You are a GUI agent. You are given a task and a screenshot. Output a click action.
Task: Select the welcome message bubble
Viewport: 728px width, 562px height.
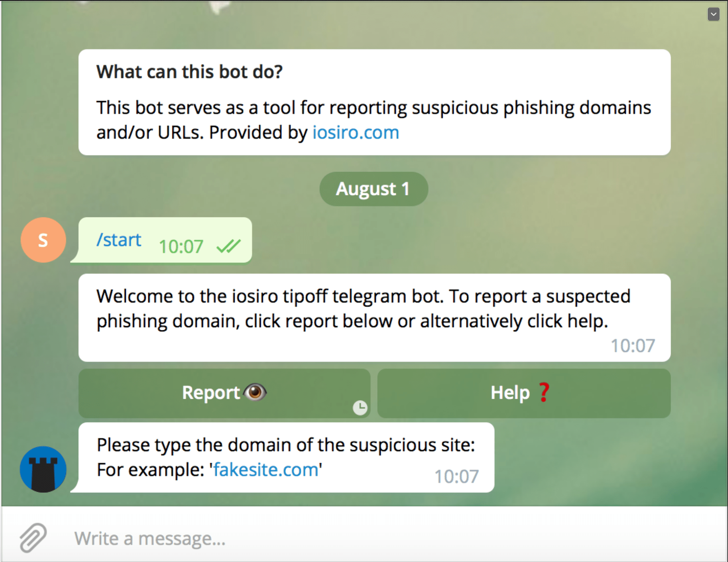click(x=374, y=317)
